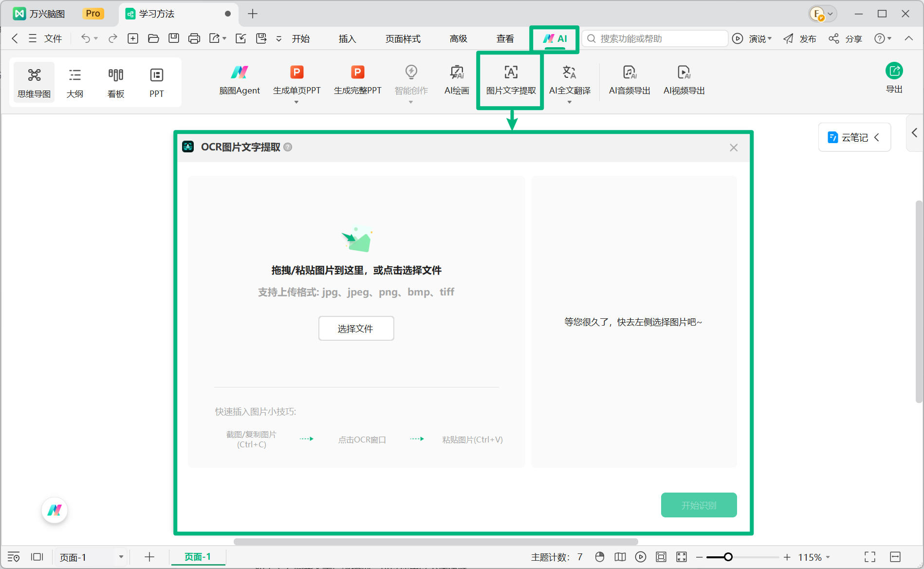This screenshot has height=569, width=924.
Task: Toggle the outline panel icon in status bar
Action: (14, 557)
